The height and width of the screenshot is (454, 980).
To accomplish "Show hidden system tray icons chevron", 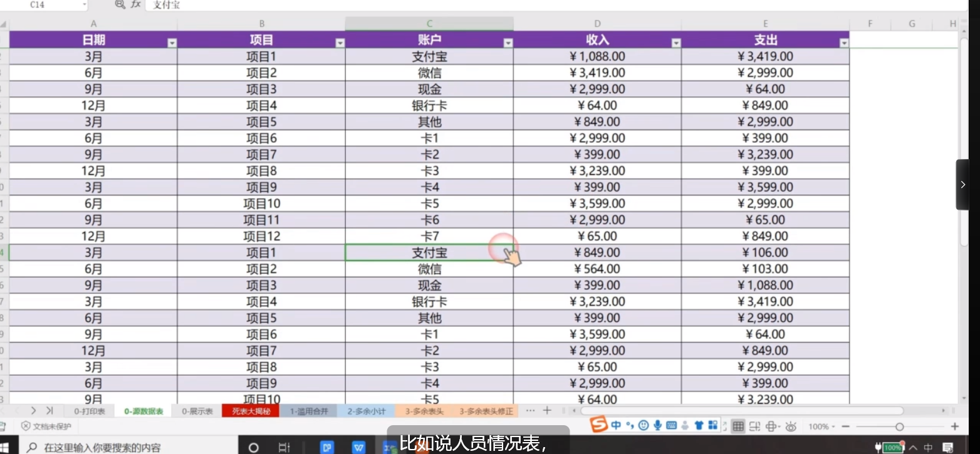I will [x=913, y=448].
